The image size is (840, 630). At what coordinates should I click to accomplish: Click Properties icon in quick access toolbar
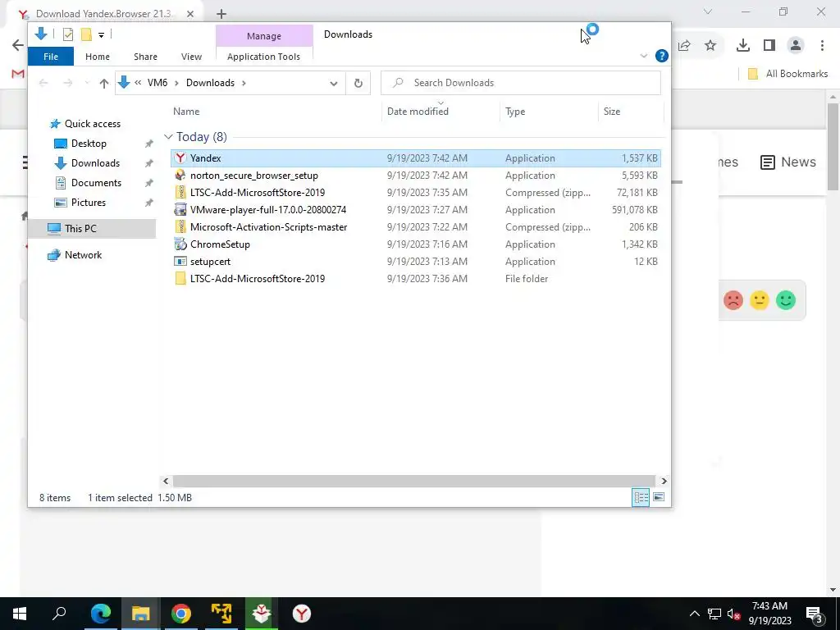click(x=67, y=34)
